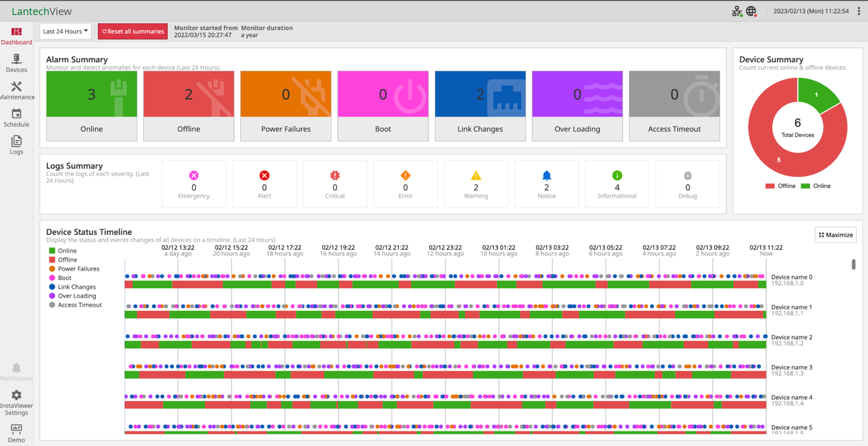
Task: Open the Devices sidebar icon
Action: coord(17,61)
